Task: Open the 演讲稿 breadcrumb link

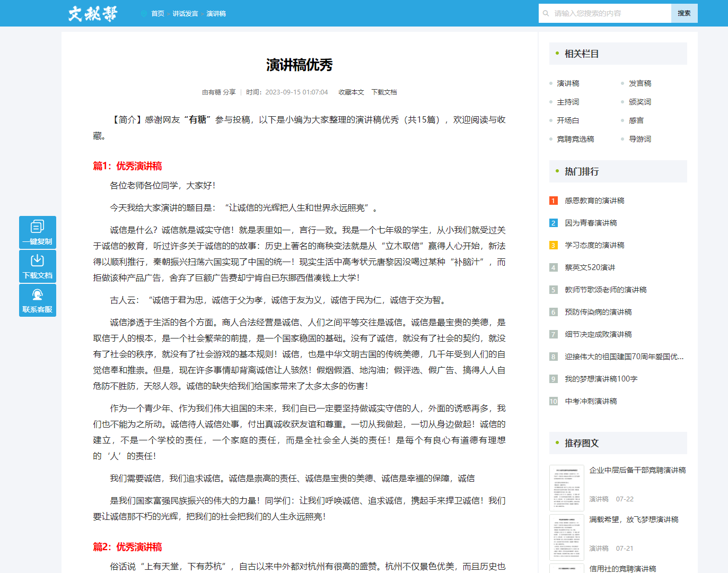Action: 216,13
